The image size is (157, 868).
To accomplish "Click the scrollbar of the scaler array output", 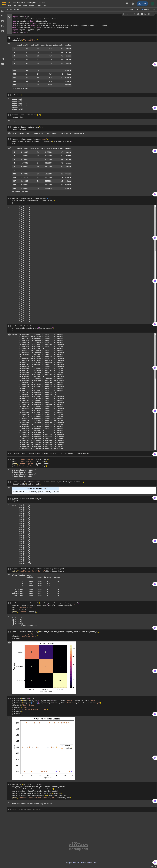I will coord(155,391).
